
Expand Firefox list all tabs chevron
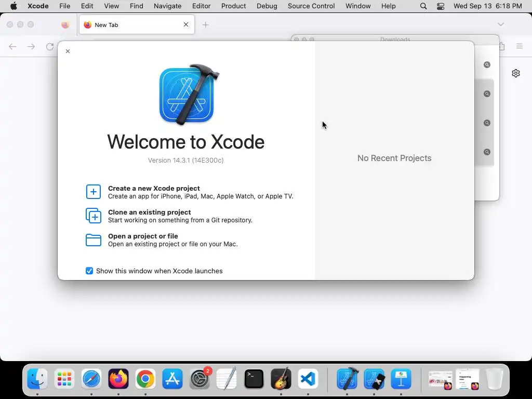click(501, 24)
